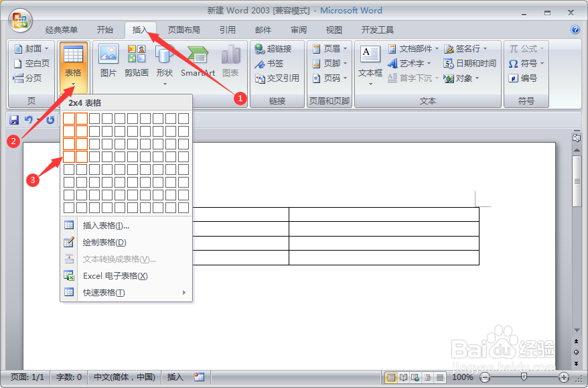Insert a page break (分页)
Screen dimensions: 588x388
point(27,78)
